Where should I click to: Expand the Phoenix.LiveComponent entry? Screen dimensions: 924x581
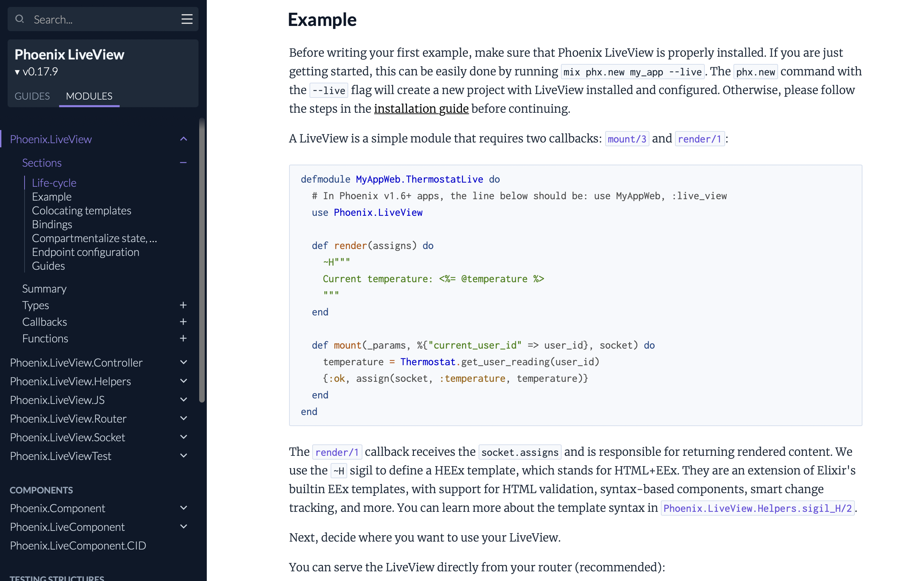click(183, 526)
